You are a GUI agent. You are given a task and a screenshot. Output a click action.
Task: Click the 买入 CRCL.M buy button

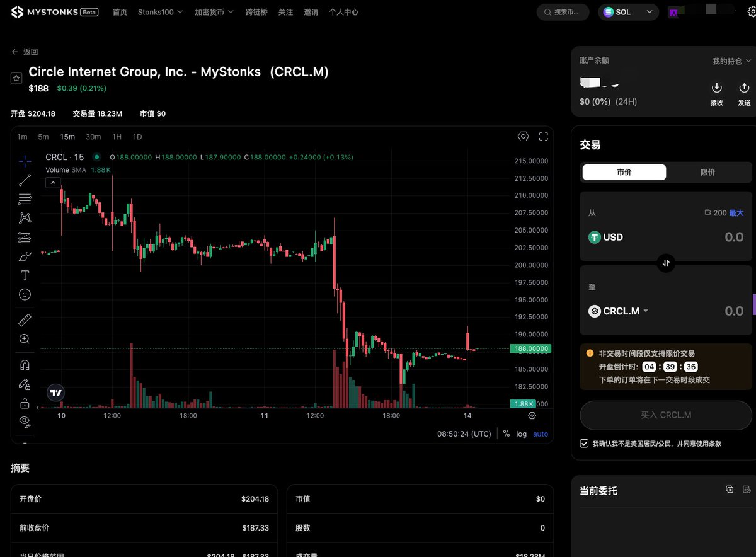tap(666, 415)
